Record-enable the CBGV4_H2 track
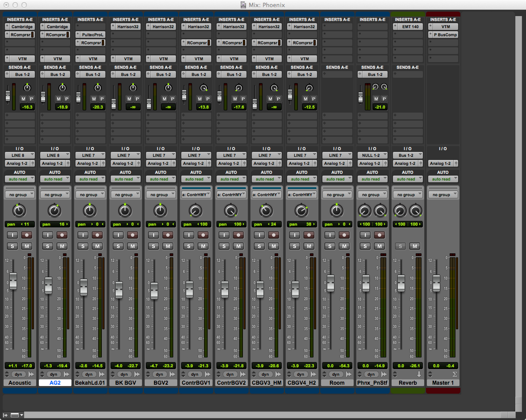 click(309, 235)
